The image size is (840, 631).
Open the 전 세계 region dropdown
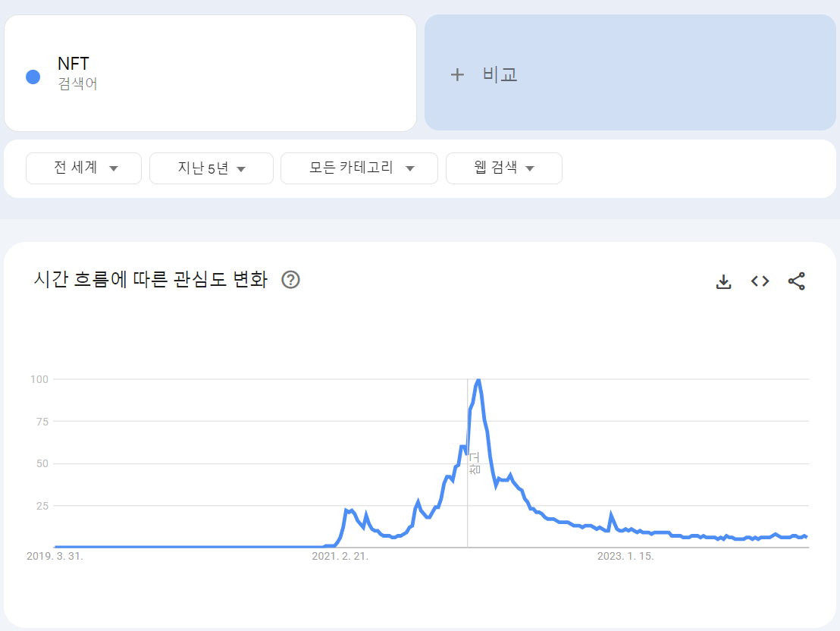point(83,168)
